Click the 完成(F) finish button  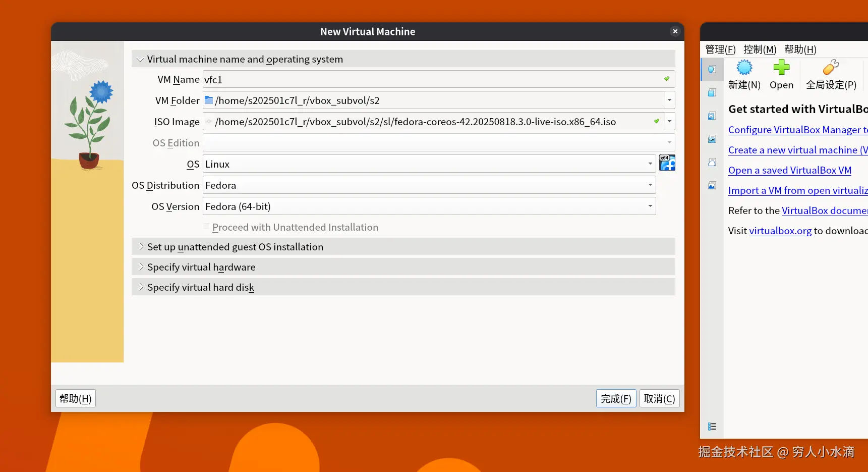pyautogui.click(x=616, y=398)
